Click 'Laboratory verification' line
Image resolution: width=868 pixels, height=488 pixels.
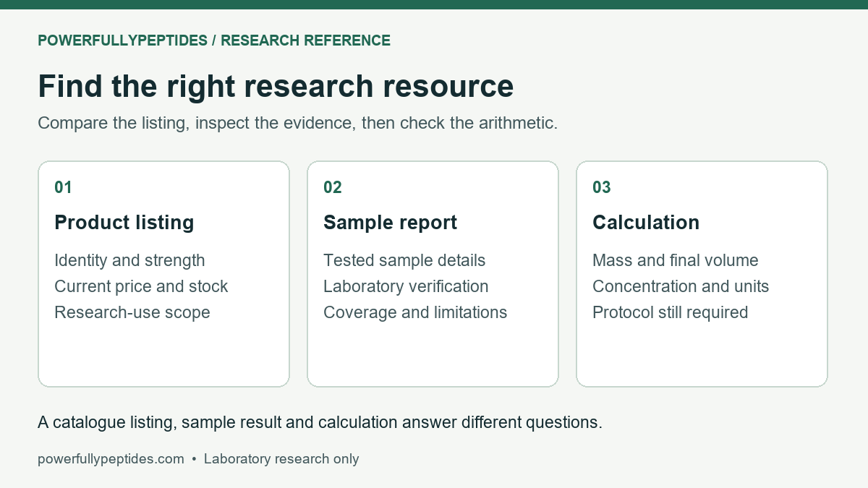(406, 286)
